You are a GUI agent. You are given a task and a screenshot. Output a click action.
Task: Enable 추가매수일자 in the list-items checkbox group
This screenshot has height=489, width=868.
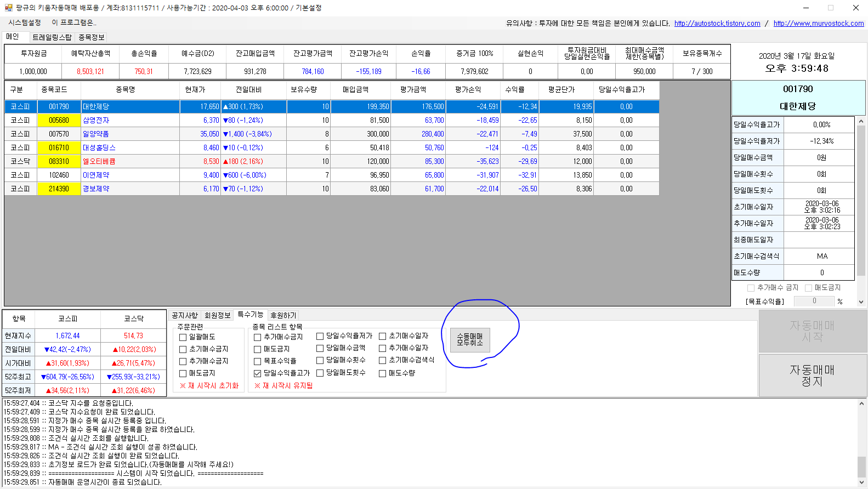coord(383,348)
